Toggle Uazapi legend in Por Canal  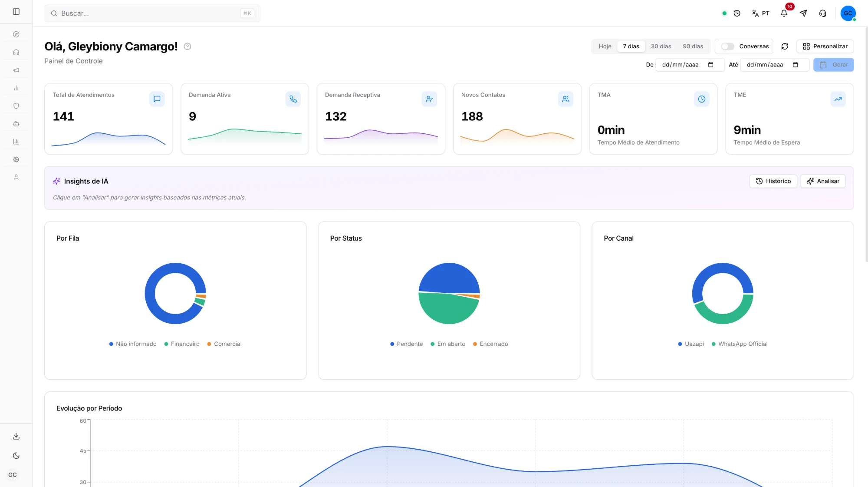691,344
